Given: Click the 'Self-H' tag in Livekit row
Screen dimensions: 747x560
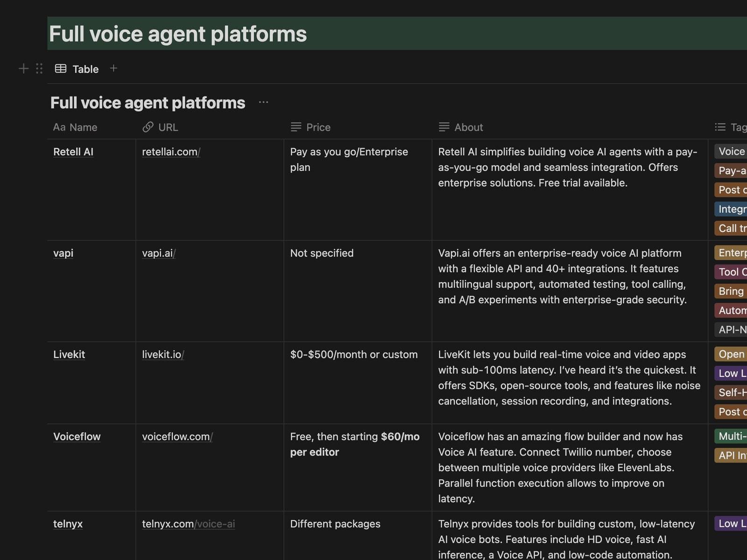Looking at the screenshot, I should pyautogui.click(x=731, y=392).
